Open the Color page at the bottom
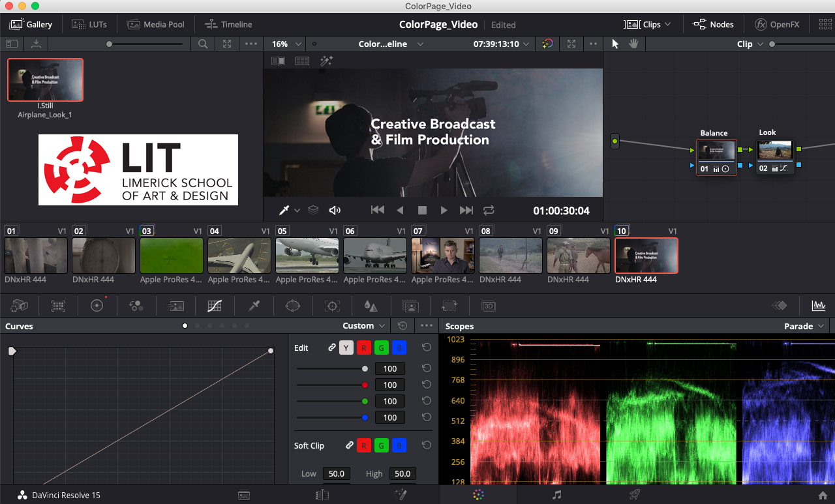 (478, 495)
